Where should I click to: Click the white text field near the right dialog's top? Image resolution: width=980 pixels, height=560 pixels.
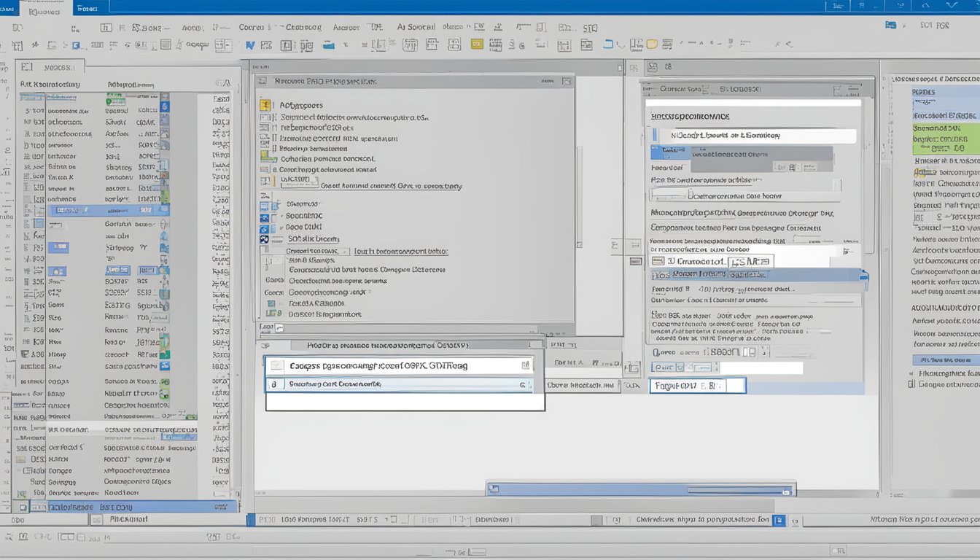(754, 136)
